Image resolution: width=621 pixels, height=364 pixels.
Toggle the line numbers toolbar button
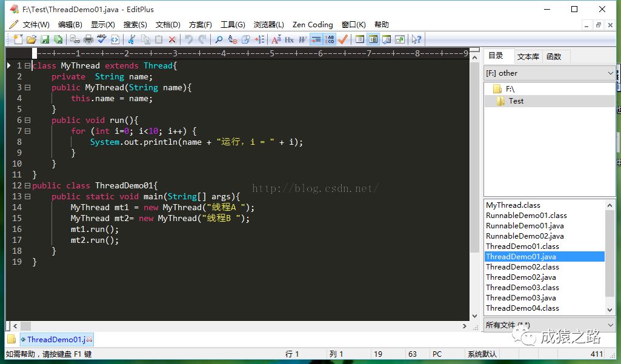[330, 39]
